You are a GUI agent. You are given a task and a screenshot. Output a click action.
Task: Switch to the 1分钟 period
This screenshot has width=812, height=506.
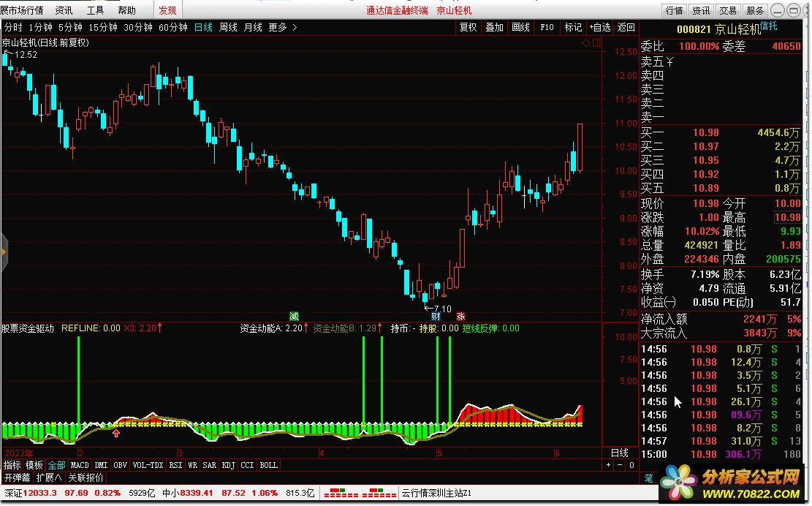40,28
